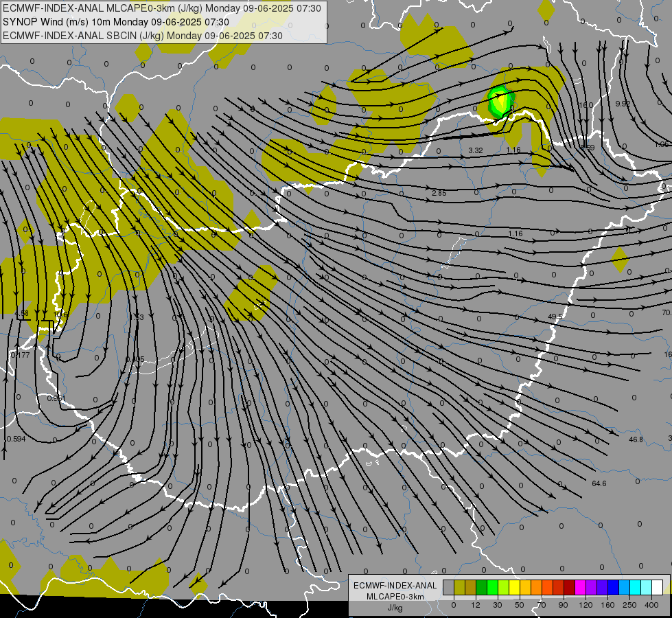Click the pure yellow legend swatch
The height and width of the screenshot is (618, 672).
click(515, 587)
